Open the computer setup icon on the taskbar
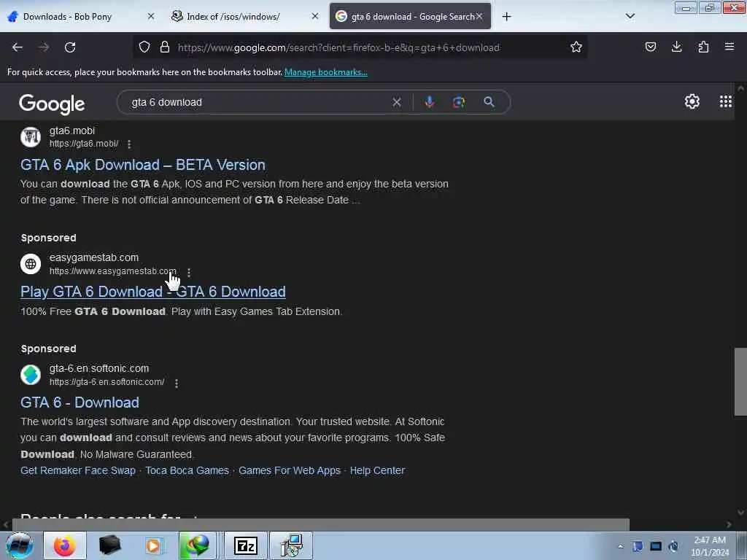747x560 pixels. pos(291,545)
